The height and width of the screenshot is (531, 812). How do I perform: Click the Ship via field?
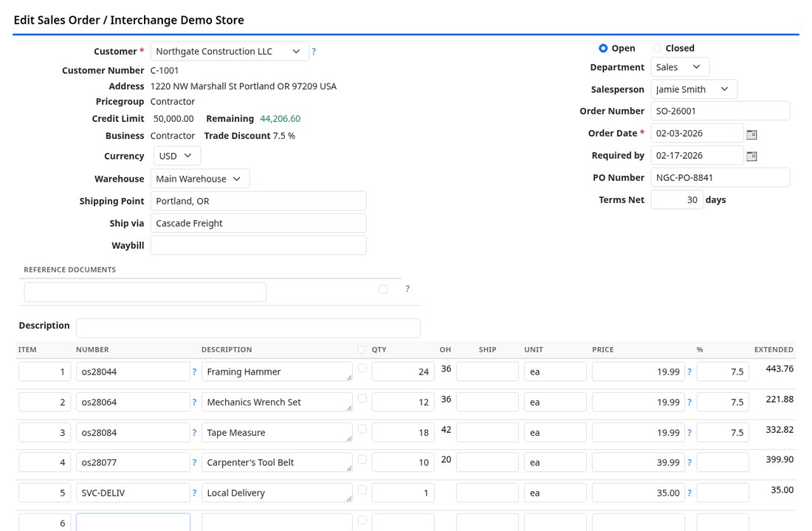[x=258, y=223]
